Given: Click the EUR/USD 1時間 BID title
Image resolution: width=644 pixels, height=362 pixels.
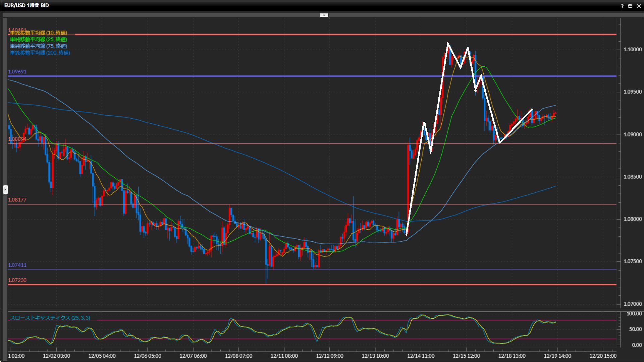Looking at the screenshot, I should [x=26, y=5].
